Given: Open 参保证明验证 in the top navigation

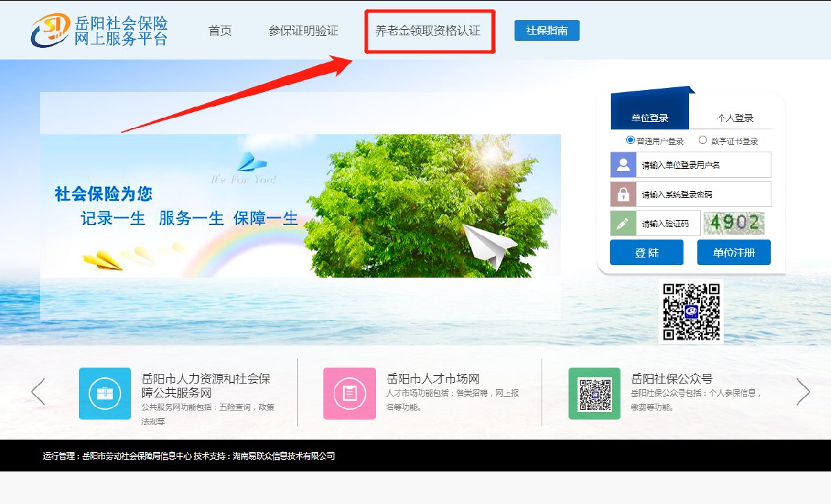Looking at the screenshot, I should tap(304, 31).
